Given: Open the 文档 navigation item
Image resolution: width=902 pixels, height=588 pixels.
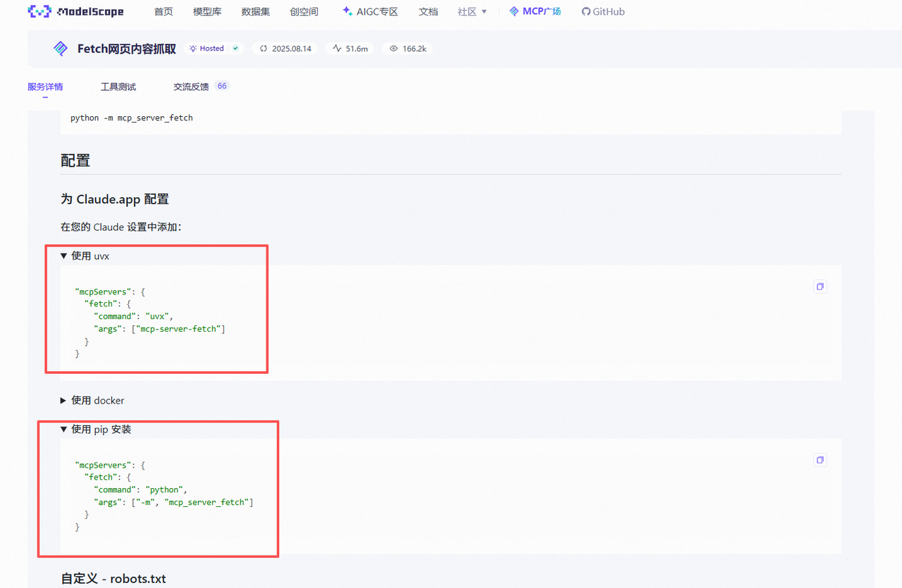Looking at the screenshot, I should click(428, 11).
